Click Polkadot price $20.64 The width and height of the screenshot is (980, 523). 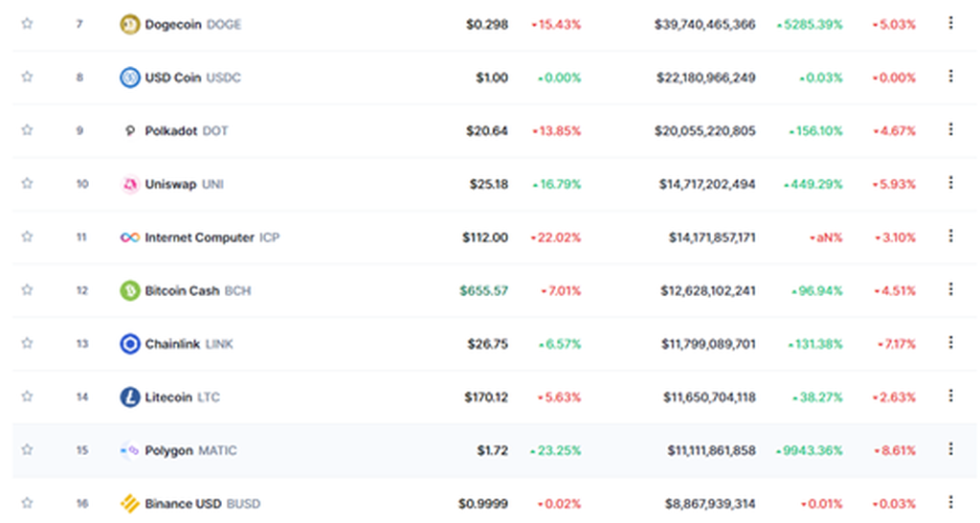click(487, 130)
